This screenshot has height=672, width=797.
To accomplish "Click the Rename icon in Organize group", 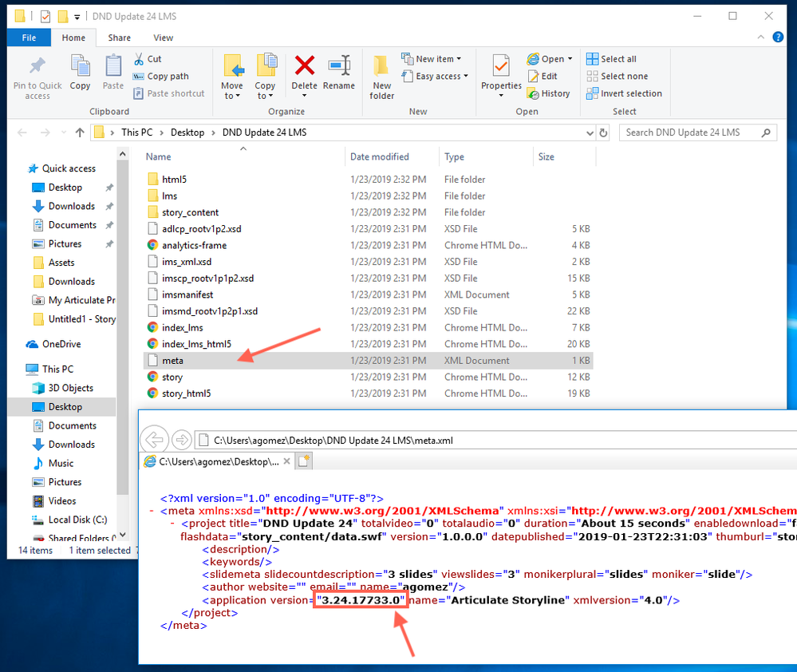I will 339,72.
